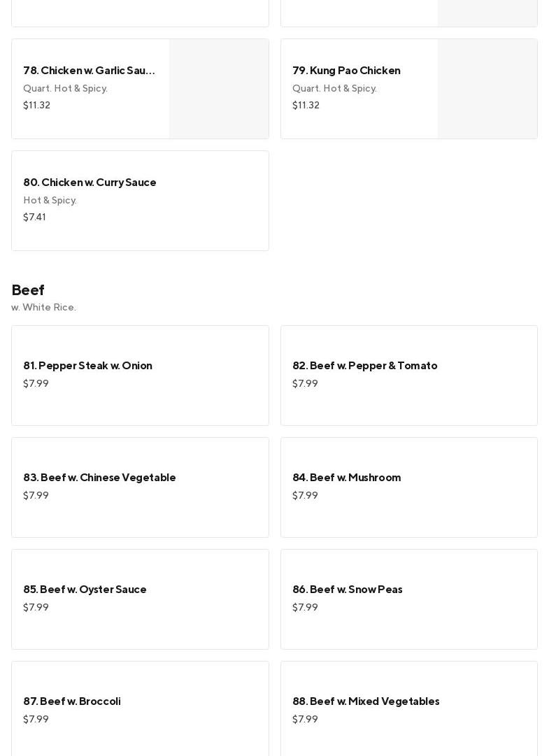The image size is (549, 756).
Task: Click the $7.41 price on Chicken w. Curry Sauce
Action: coord(34,217)
